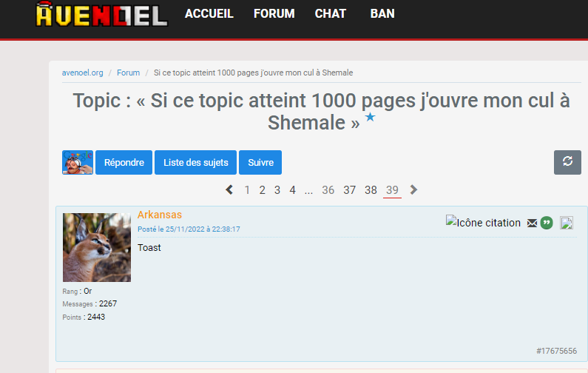Go to page 2

262,190
